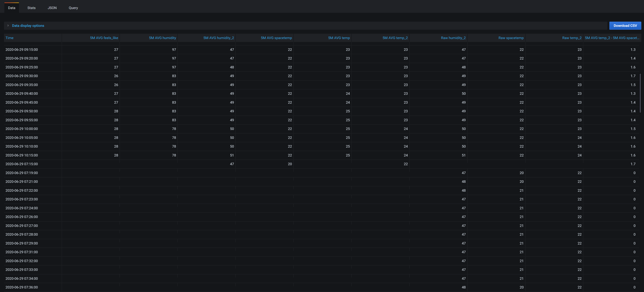Sort by the Raw temp_2 column
Viewport: 644px width, 292px height.
(572, 38)
